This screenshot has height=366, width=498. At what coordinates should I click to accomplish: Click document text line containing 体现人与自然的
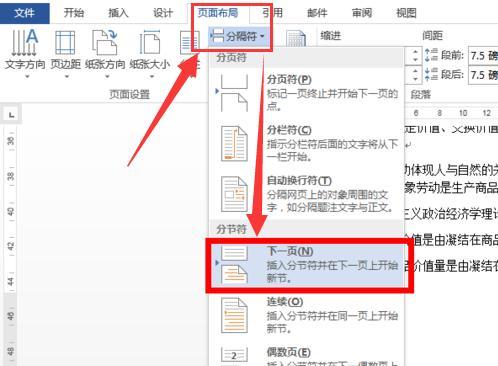[x=451, y=170]
